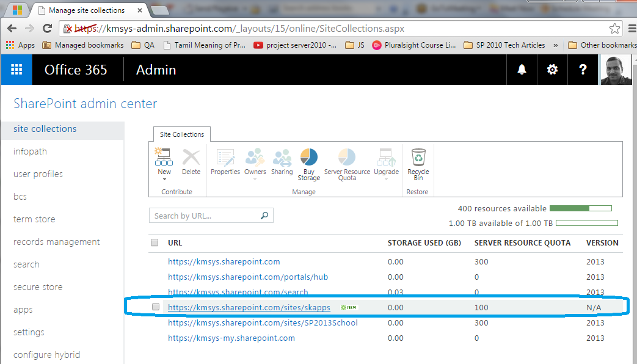Image resolution: width=637 pixels, height=364 pixels.
Task: Open infopath in the sidebar
Action: 30,151
